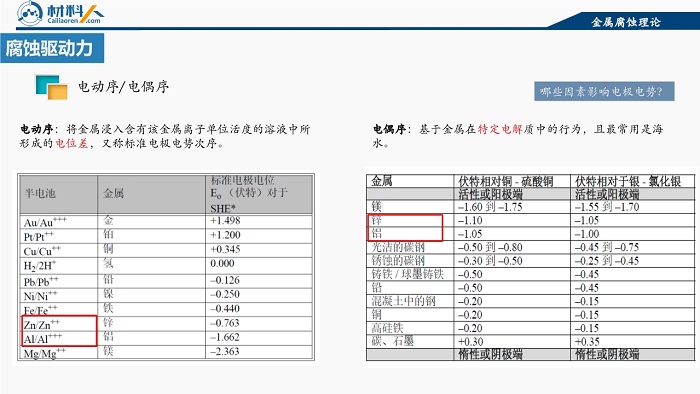
Task: Click the 半电池 column header
Action: (40, 193)
